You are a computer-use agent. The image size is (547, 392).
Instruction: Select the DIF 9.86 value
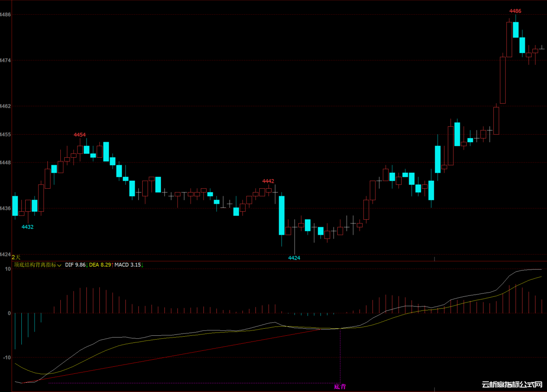tap(75, 265)
